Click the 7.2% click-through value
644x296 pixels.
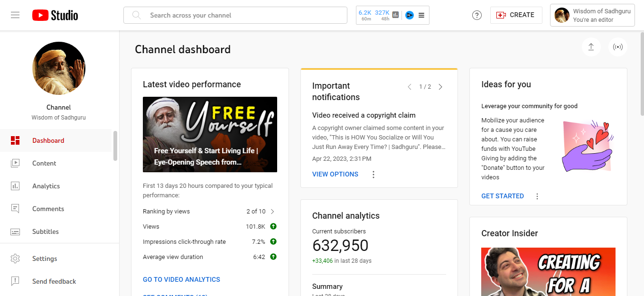[259, 241]
